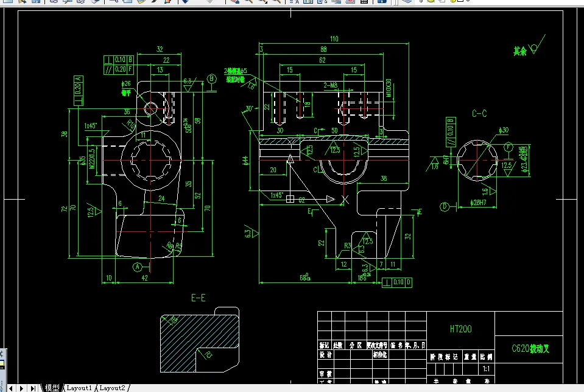Select the 110 overall dimension
The width and height of the screenshot is (584, 392).
click(334, 39)
